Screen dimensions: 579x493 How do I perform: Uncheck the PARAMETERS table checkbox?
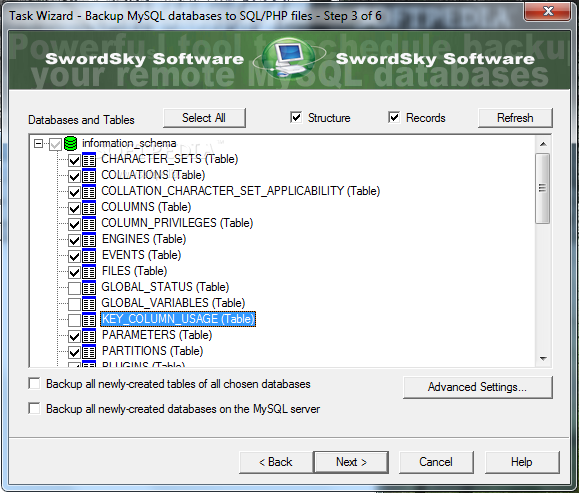(x=74, y=336)
